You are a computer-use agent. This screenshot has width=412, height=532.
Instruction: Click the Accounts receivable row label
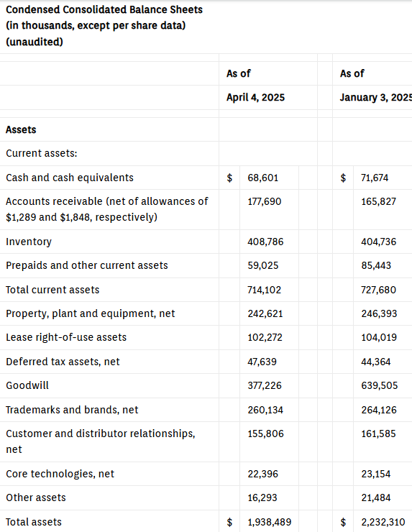point(107,209)
